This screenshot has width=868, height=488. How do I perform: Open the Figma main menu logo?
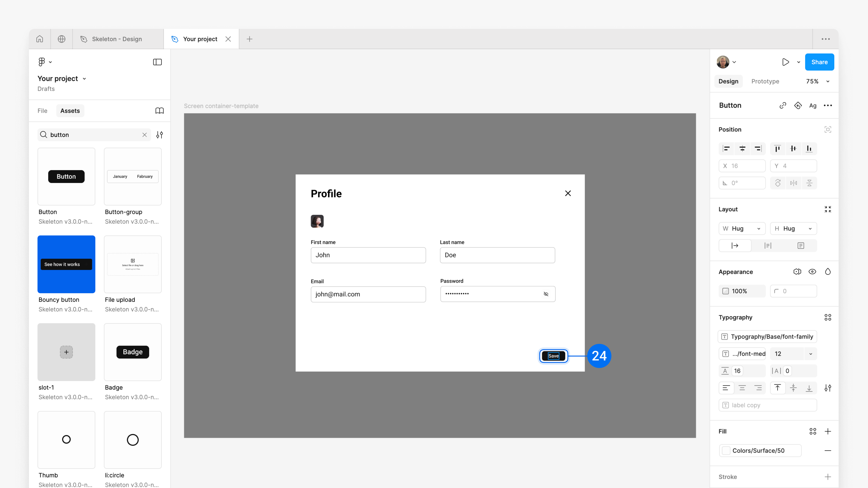click(x=42, y=62)
